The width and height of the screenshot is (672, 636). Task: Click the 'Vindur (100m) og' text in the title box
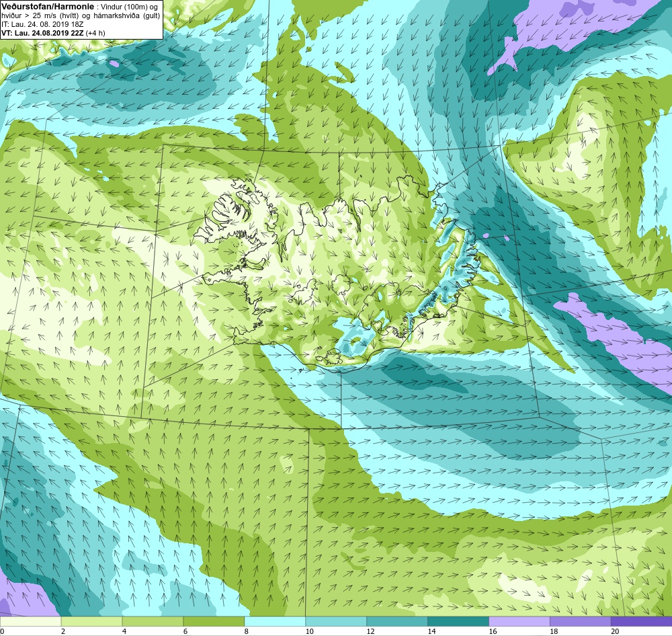pyautogui.click(x=129, y=7)
